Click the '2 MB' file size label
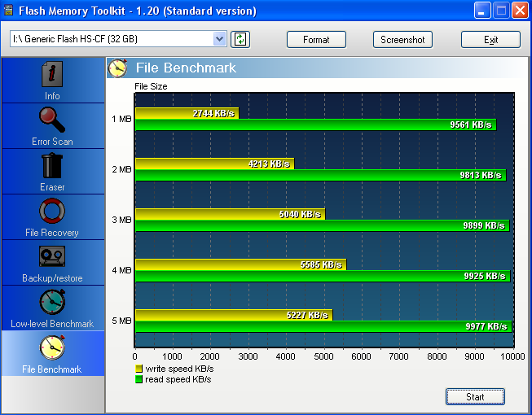This screenshot has height=415, width=532. (x=121, y=169)
